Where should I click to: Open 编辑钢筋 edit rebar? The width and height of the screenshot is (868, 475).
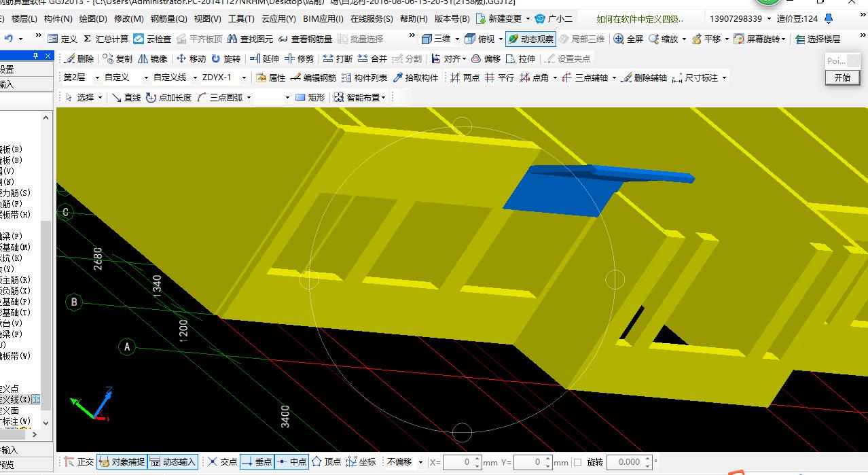(x=313, y=77)
